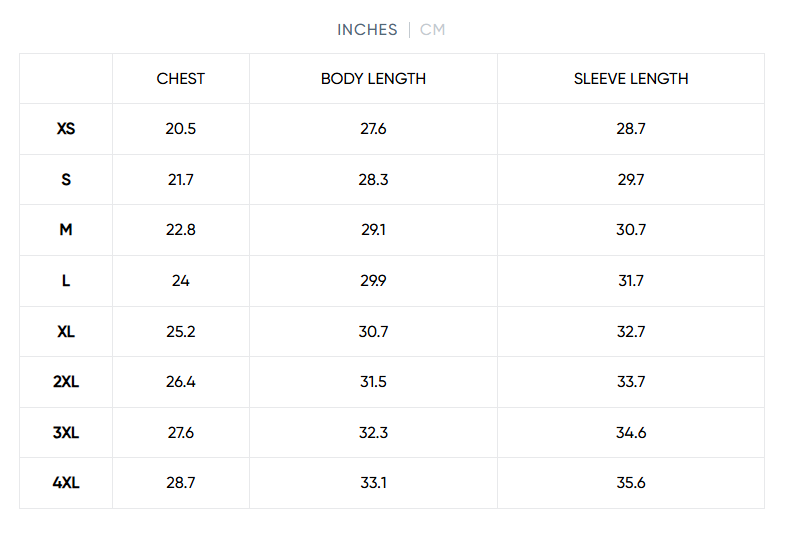This screenshot has width=790, height=538.
Task: Click XL body length value 30.7
Action: 373,332
